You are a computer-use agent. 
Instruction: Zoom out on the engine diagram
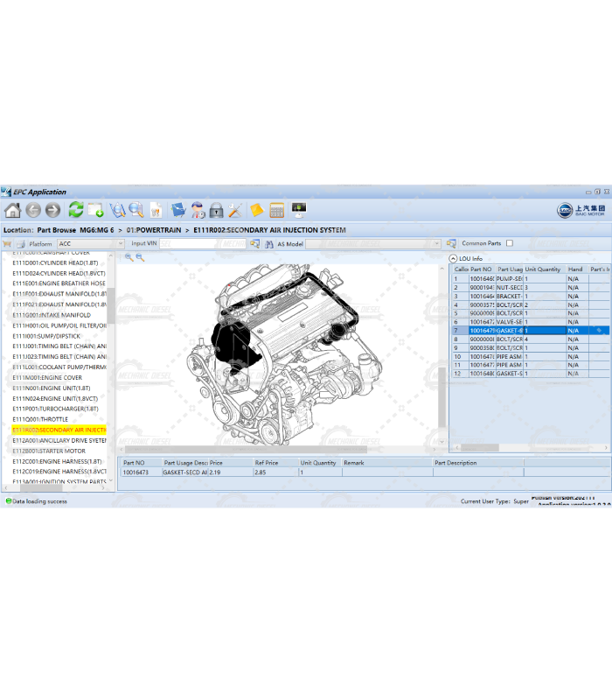point(140,257)
